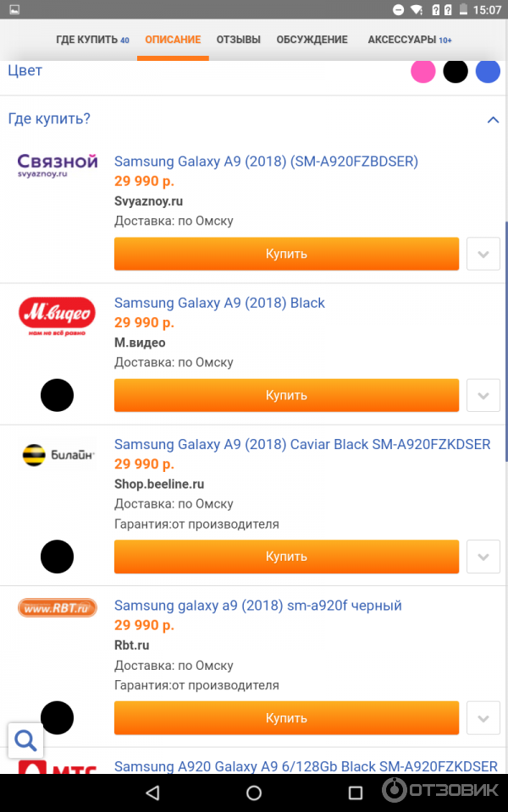Go to the 'Аксессуары' tab

409,40
